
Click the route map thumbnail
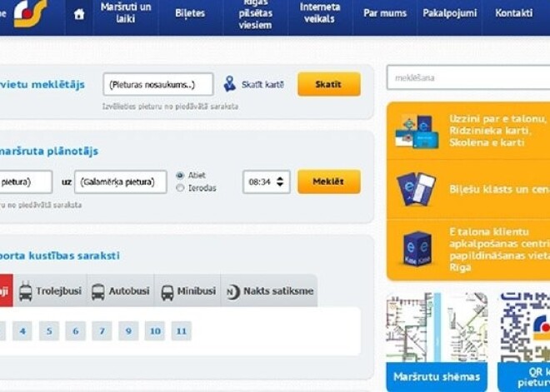[x=437, y=327]
